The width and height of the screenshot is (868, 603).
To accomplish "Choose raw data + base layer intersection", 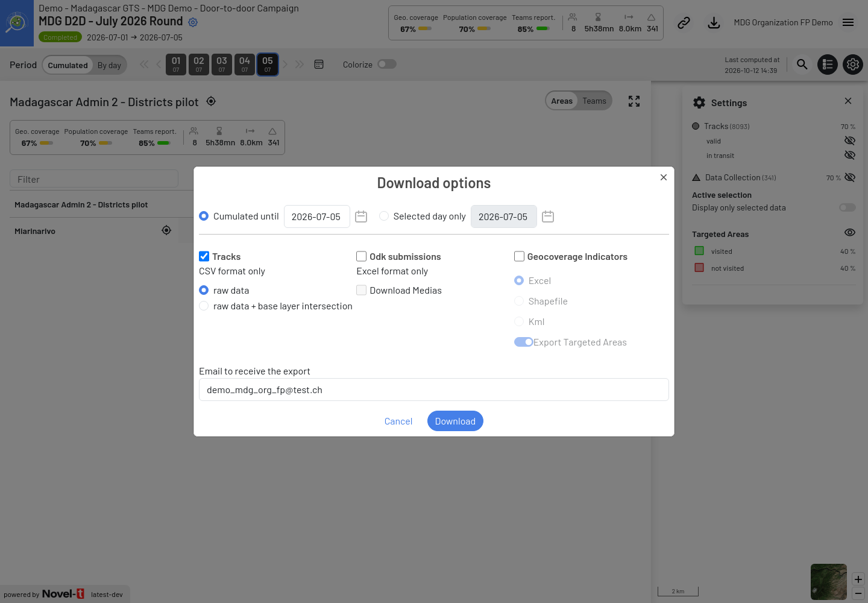I will (x=204, y=306).
